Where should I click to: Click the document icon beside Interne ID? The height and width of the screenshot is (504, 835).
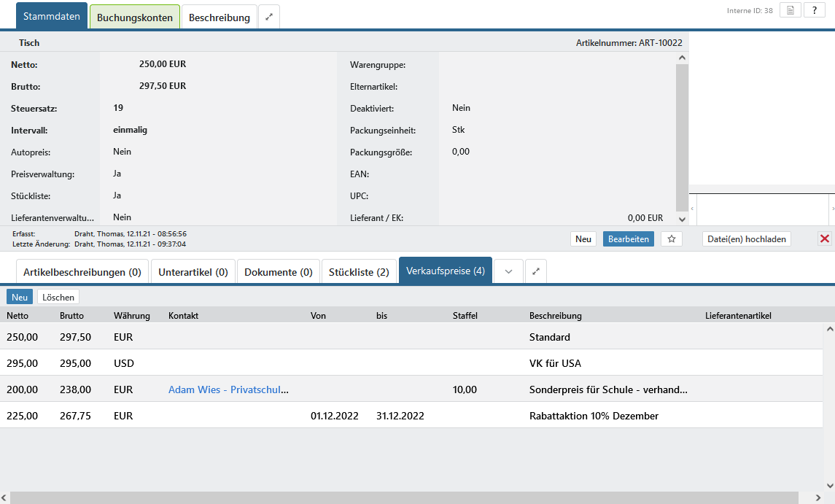tap(791, 10)
